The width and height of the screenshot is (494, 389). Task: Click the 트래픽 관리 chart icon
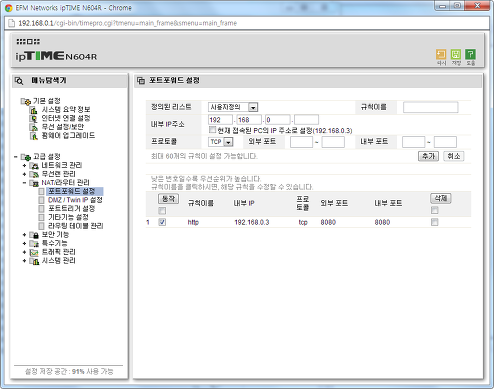[34, 252]
